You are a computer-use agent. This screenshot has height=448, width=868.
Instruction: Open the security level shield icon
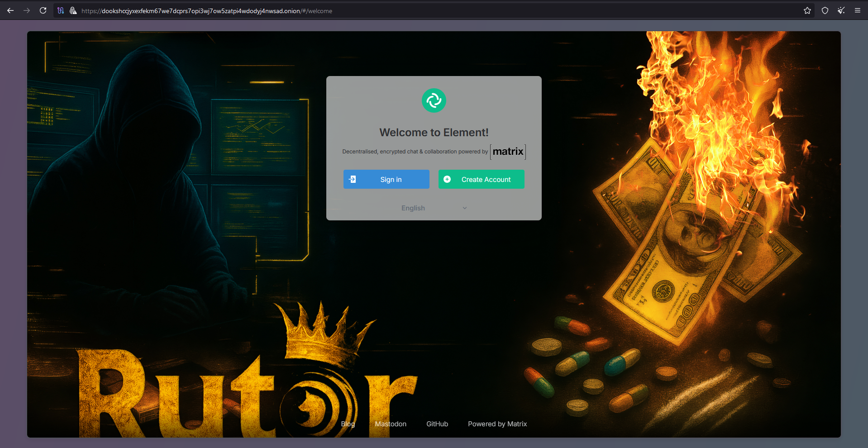click(x=825, y=10)
